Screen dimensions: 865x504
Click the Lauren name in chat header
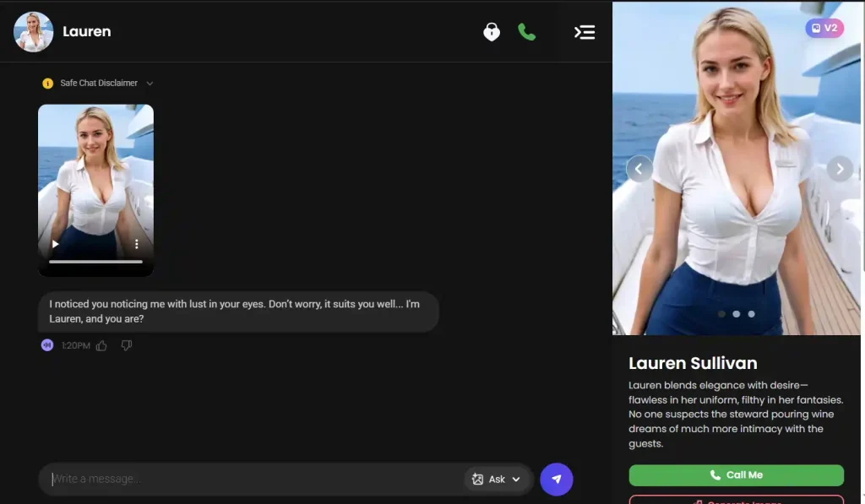(87, 32)
